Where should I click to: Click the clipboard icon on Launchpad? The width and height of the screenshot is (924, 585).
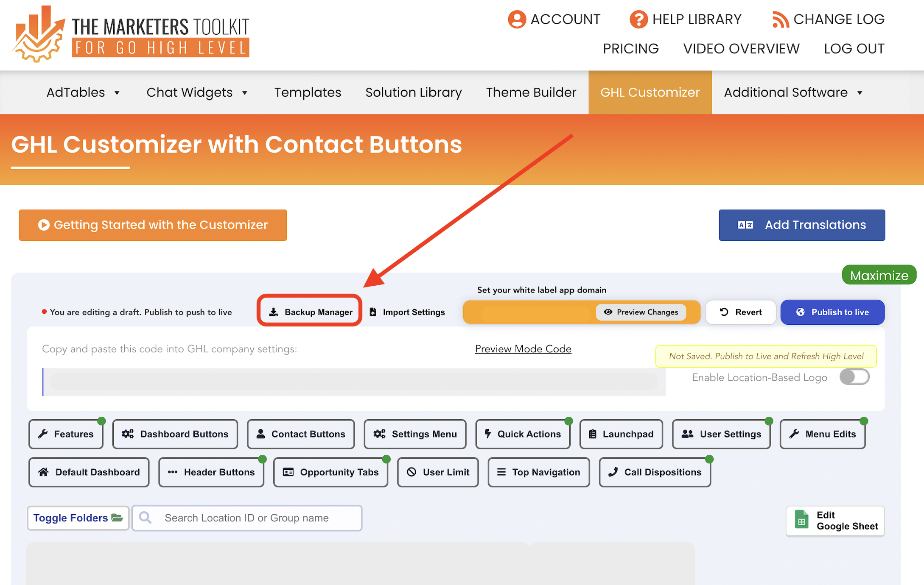[x=593, y=434]
